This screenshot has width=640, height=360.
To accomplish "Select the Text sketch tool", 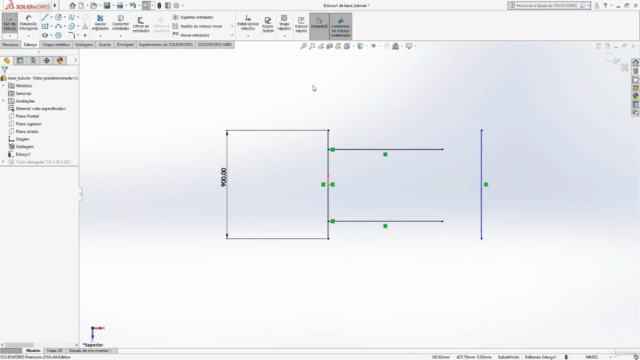I will click(85, 26).
